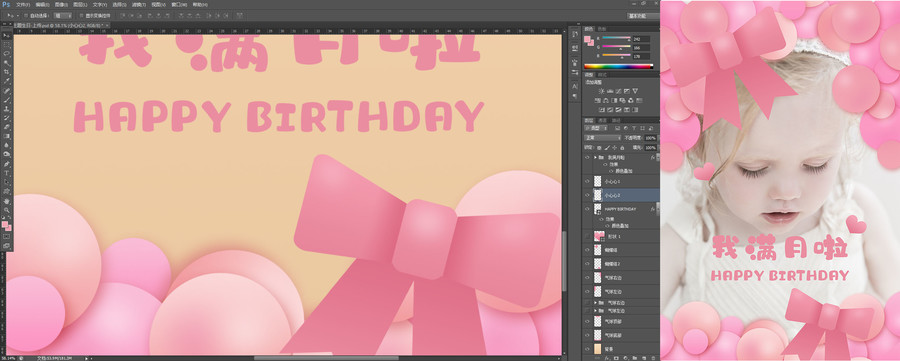
Task: Close the open document tab
Action: tap(107, 25)
